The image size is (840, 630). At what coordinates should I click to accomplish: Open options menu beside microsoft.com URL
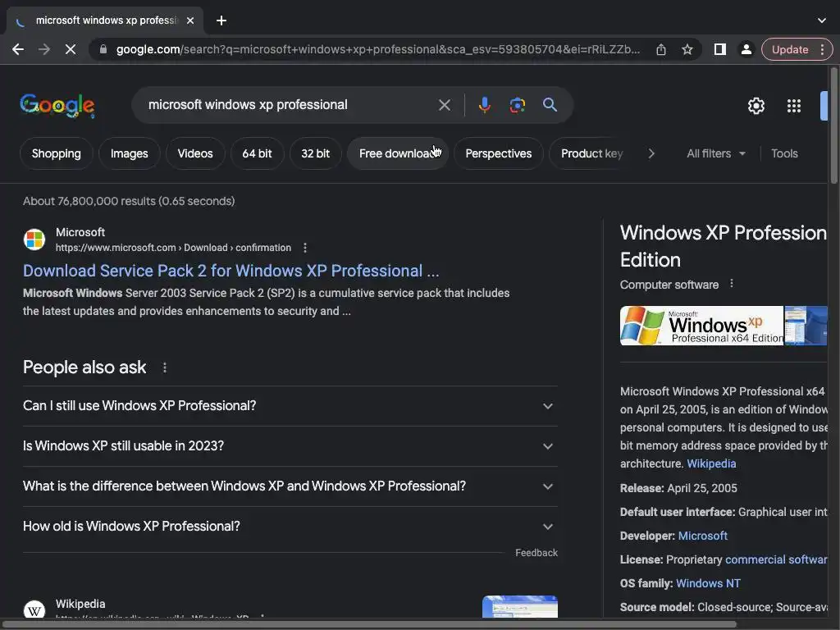(305, 248)
